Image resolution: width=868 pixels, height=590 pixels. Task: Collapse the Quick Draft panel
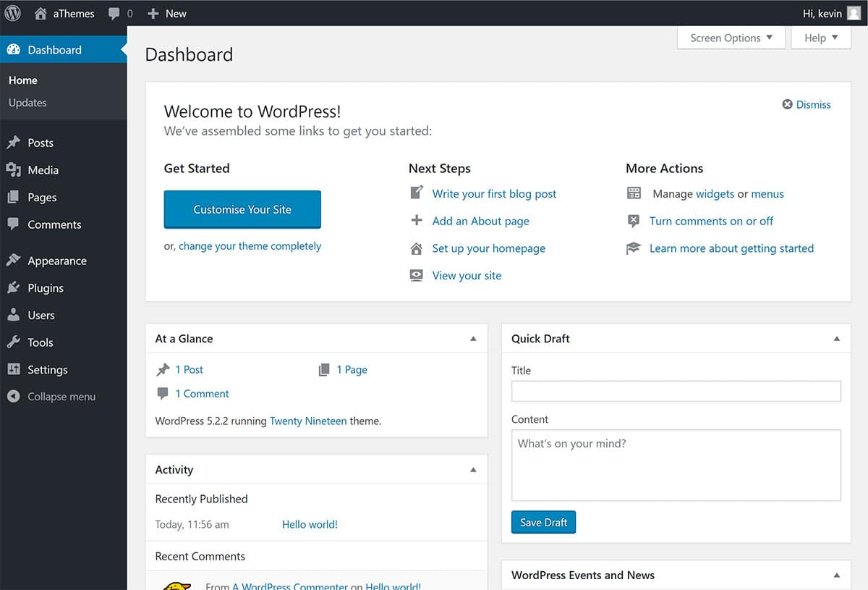[x=837, y=339]
